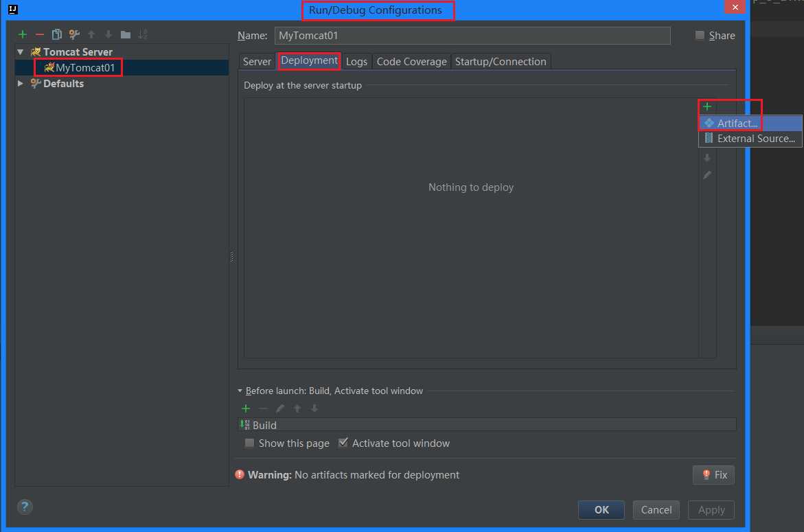Click IntelliJ logo in title bar
804x532 pixels.
click(x=13, y=9)
